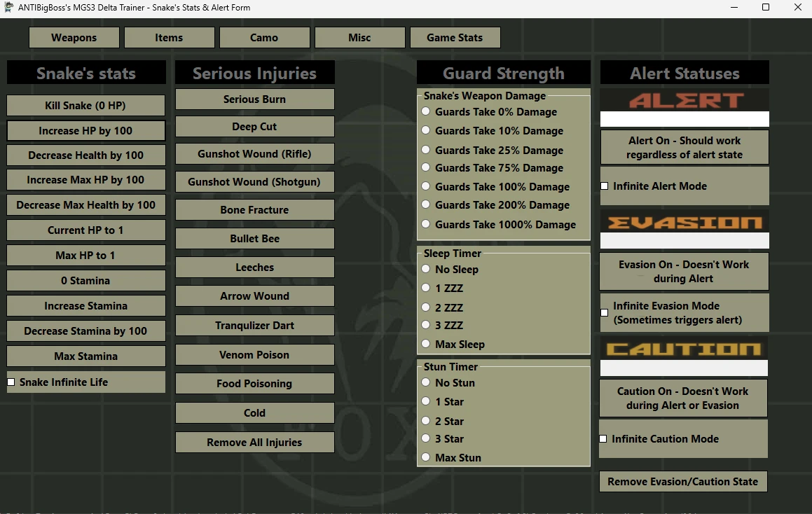The image size is (812, 514).
Task: Select Guards Take 200% Damage option
Action: 425,205
